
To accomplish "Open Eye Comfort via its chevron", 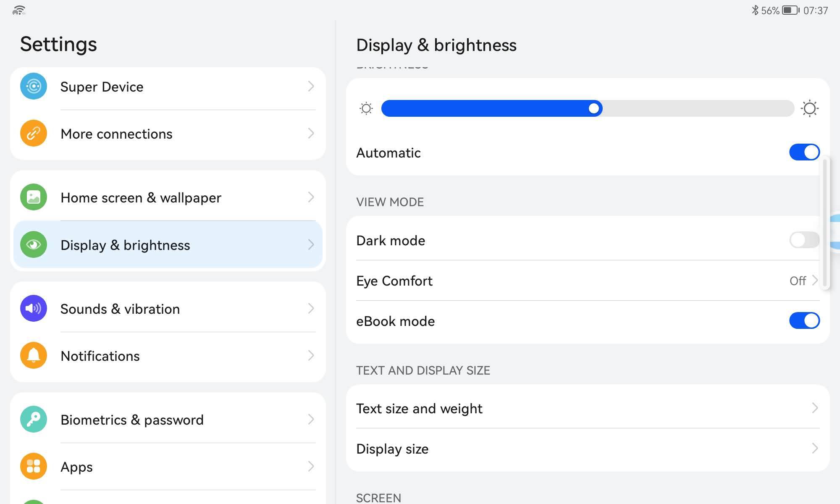I will pos(814,281).
